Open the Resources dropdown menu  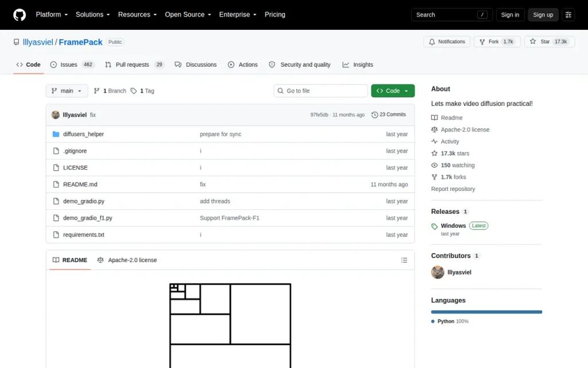(137, 14)
